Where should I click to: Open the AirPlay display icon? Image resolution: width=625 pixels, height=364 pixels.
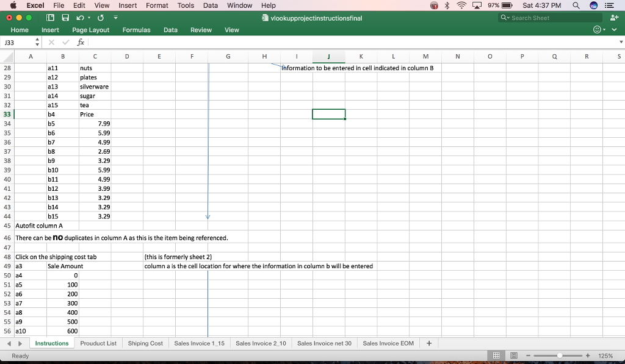pyautogui.click(x=477, y=5)
